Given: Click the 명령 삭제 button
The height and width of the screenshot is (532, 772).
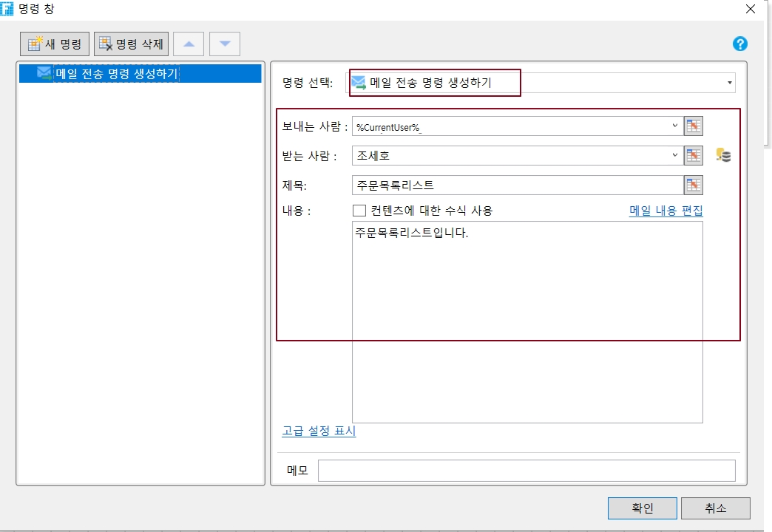Looking at the screenshot, I should (x=132, y=44).
